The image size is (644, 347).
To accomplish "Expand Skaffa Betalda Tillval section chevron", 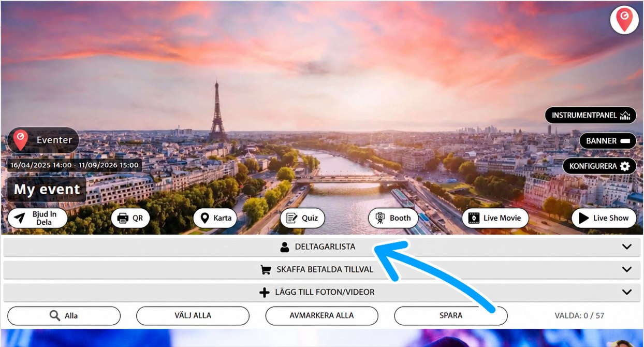I will (x=627, y=269).
